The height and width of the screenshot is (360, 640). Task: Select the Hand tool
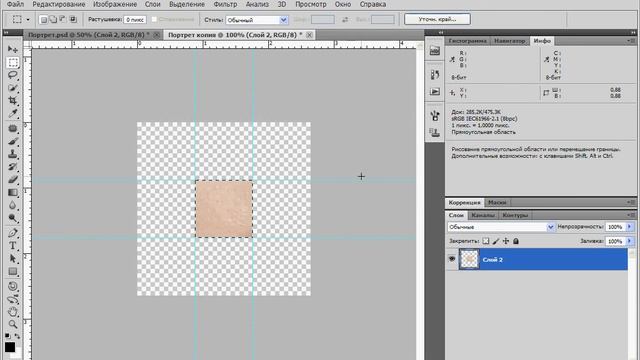point(13,312)
